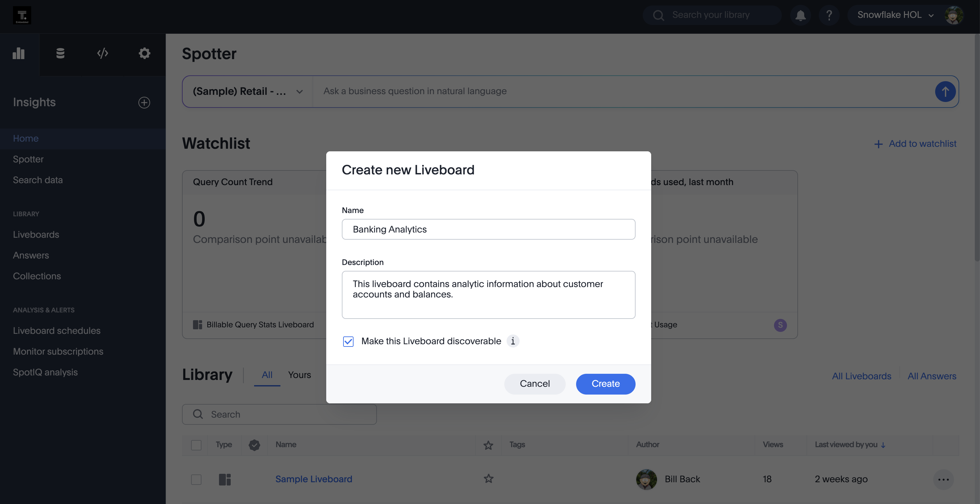Click the Library Search input field
Viewport: 980px width, 504px height.
point(279,414)
